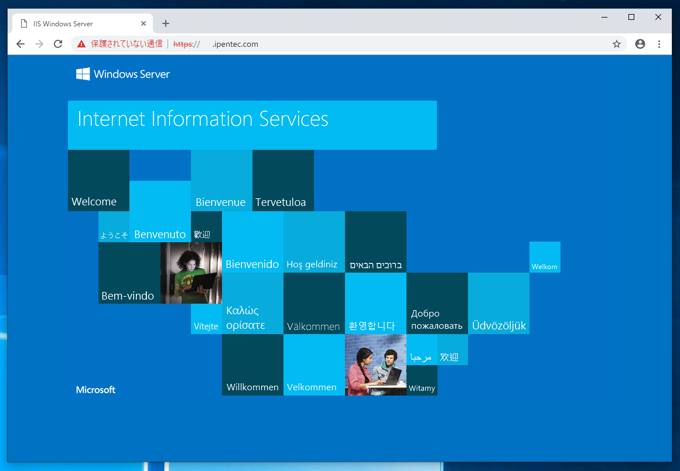Close the IIS Windows Server tab

point(144,23)
